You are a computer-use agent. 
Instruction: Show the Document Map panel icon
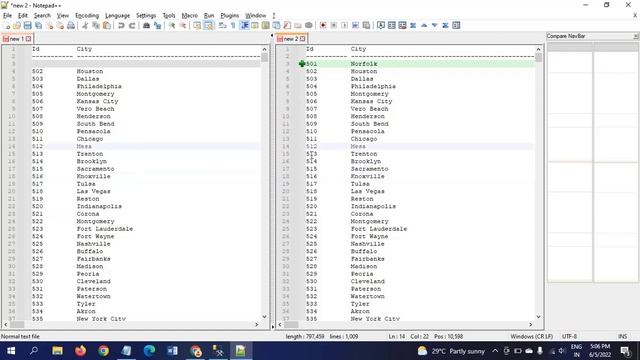[x=266, y=25]
